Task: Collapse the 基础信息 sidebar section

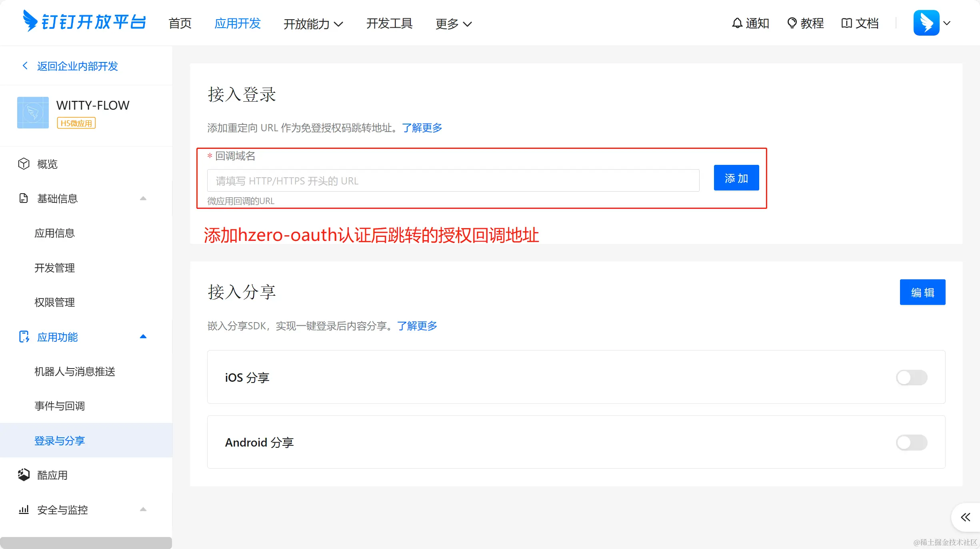Action: click(143, 198)
